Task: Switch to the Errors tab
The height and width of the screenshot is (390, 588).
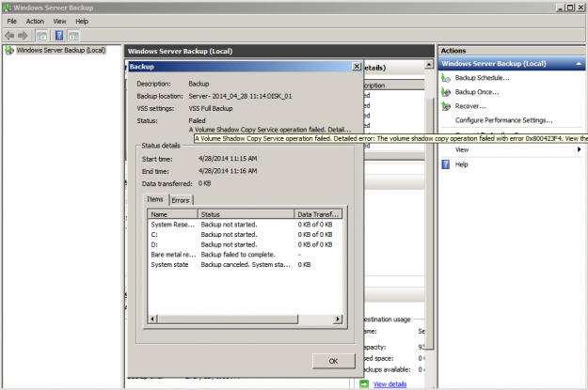Action: click(180, 200)
